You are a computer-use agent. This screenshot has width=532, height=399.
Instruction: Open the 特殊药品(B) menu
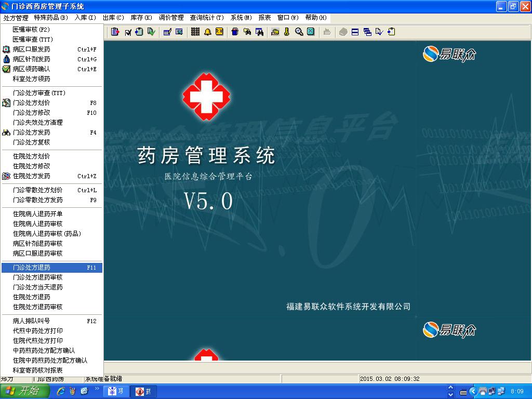point(51,18)
